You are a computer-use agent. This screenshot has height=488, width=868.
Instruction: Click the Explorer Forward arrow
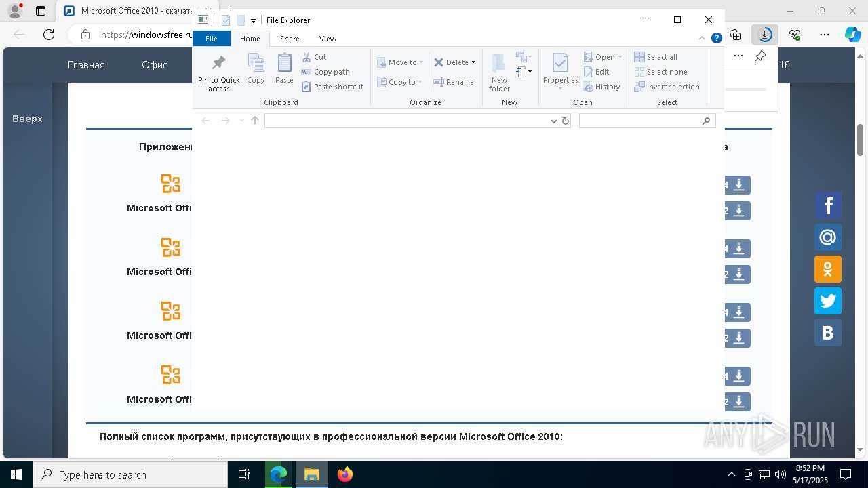pos(225,121)
